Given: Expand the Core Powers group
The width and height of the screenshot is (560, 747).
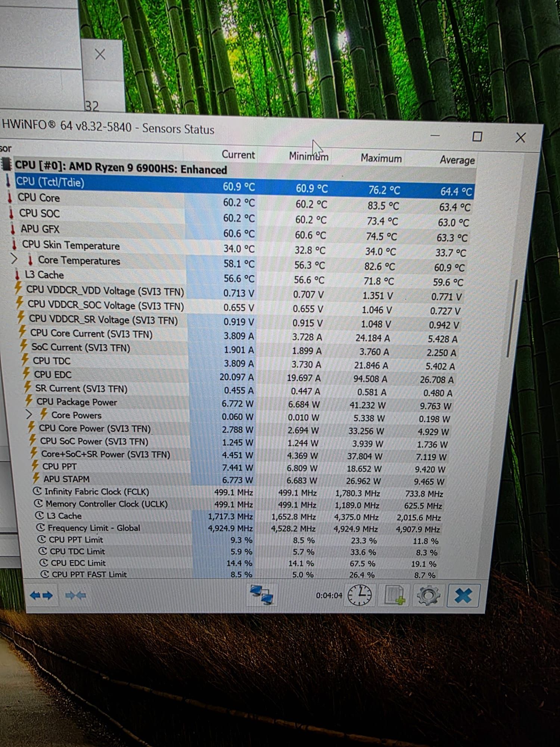Looking at the screenshot, I should point(29,414).
